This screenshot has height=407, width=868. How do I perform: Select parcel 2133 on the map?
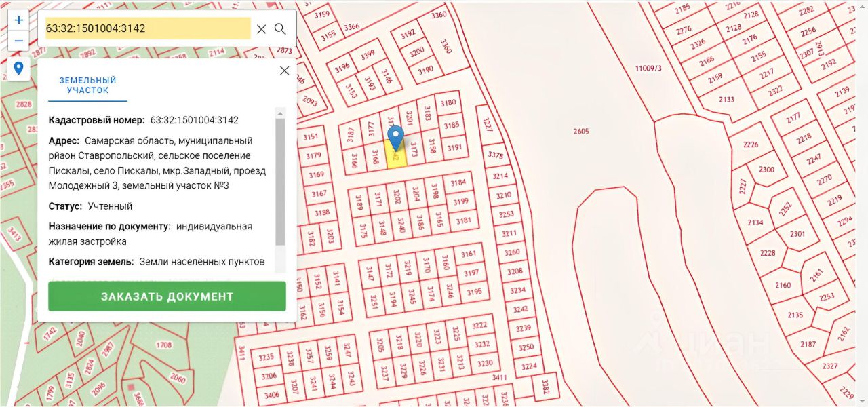click(726, 100)
